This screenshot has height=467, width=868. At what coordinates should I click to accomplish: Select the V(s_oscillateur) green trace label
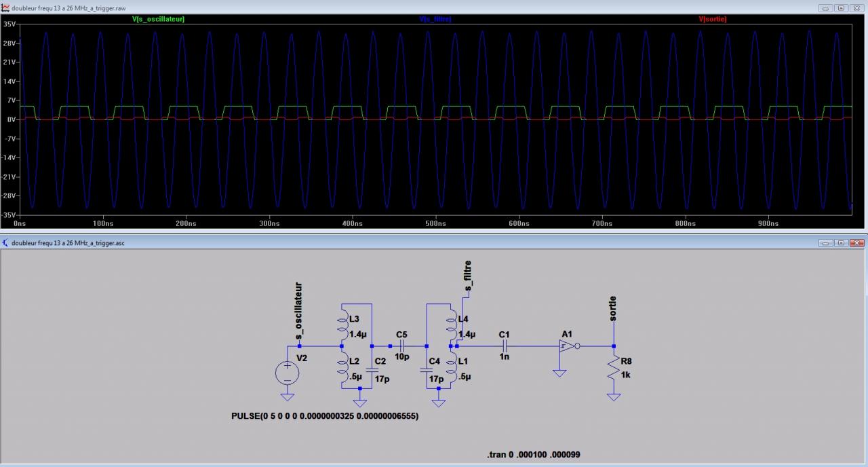coord(158,19)
